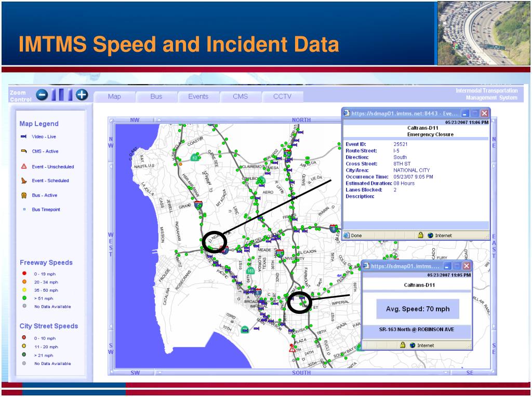Viewport: 532px width, 397px height.
Task: Click Event ID value 25521
Action: [x=401, y=144]
